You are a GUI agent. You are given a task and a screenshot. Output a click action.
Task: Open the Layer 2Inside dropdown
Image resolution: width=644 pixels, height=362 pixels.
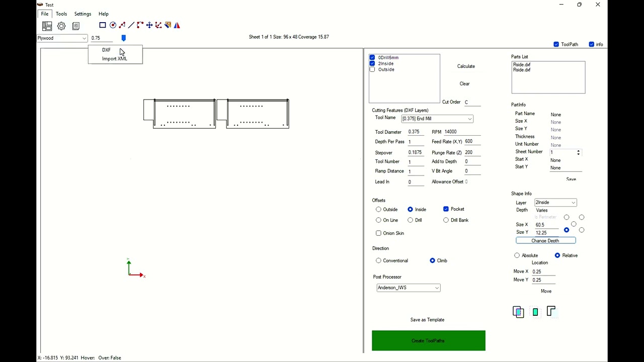pyautogui.click(x=555, y=203)
